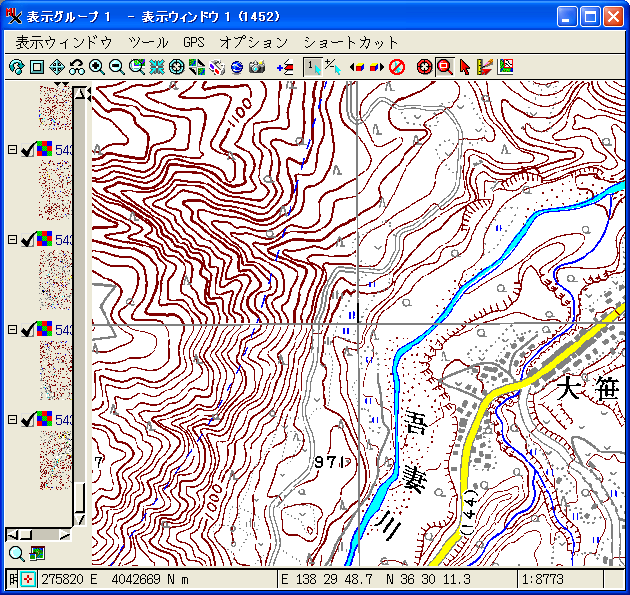Open the camera snapshot tool

pos(257,67)
